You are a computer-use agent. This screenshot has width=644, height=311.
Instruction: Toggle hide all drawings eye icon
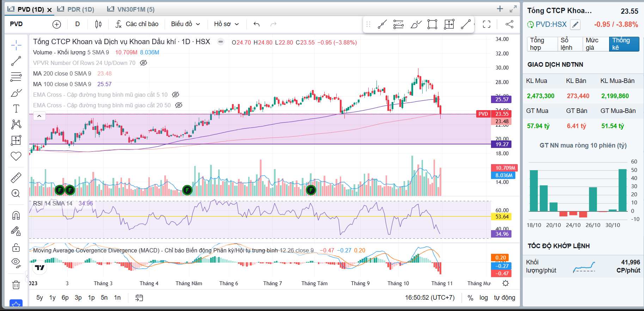(x=16, y=263)
